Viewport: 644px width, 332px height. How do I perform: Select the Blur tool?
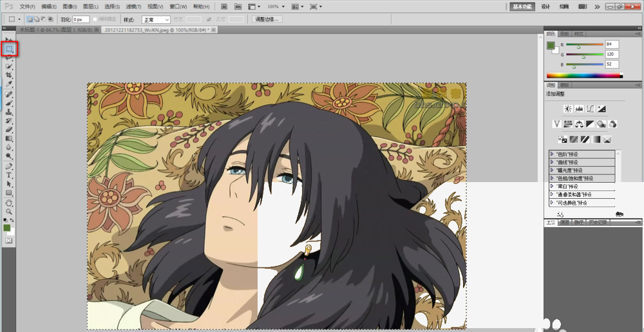coord(9,147)
